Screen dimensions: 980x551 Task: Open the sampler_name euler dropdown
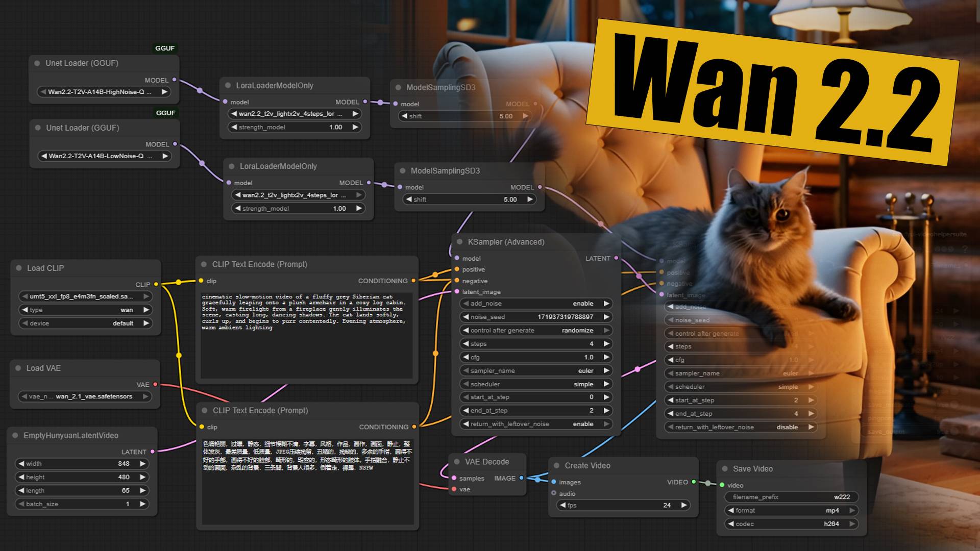click(536, 371)
